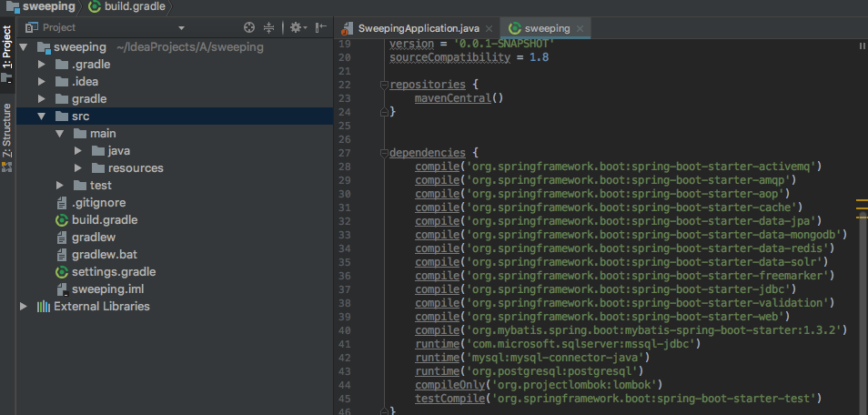Close the SweepingApplication.java tab
Image resolution: width=868 pixels, height=415 pixels.
point(489,29)
